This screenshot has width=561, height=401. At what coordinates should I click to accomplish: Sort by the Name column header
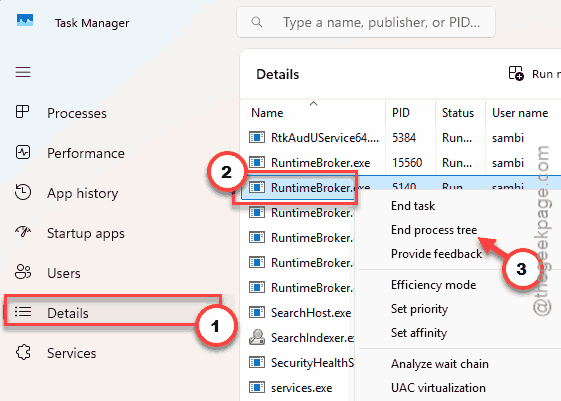tap(267, 113)
